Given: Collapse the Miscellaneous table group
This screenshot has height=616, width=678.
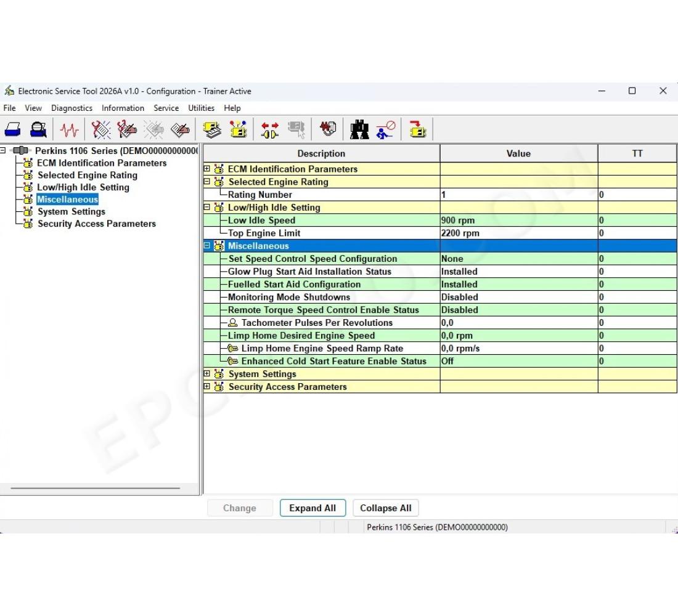Looking at the screenshot, I should point(207,246).
